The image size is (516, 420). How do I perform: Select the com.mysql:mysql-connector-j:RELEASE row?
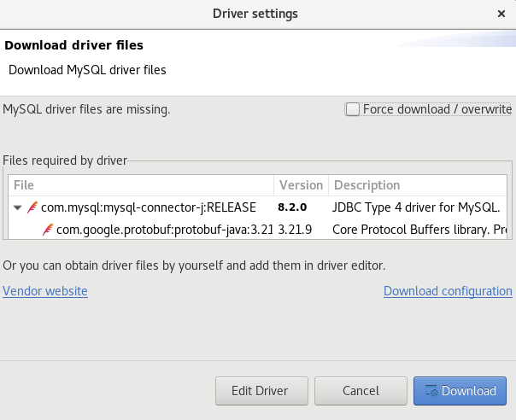tap(258, 207)
